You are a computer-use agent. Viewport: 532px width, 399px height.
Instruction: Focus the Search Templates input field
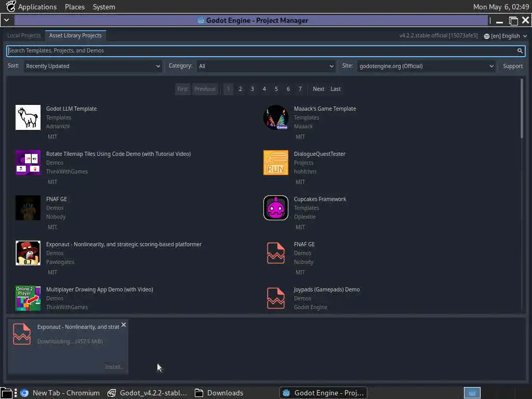[x=266, y=51]
